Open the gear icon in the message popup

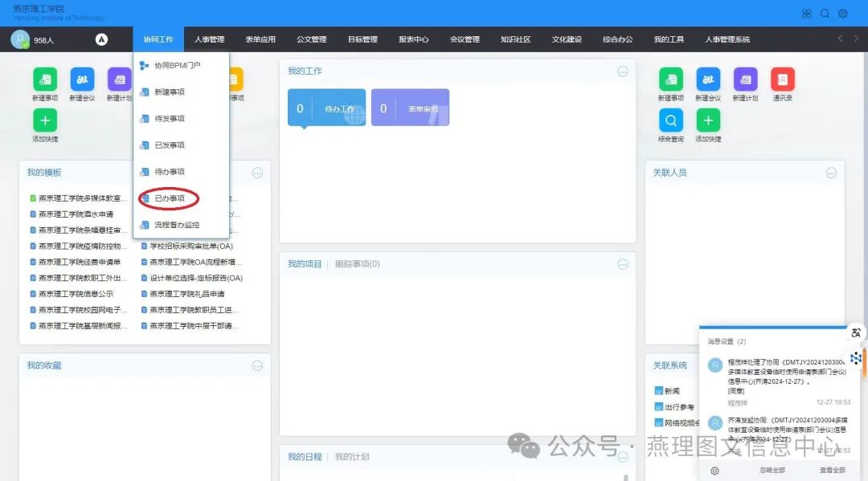pyautogui.click(x=714, y=471)
